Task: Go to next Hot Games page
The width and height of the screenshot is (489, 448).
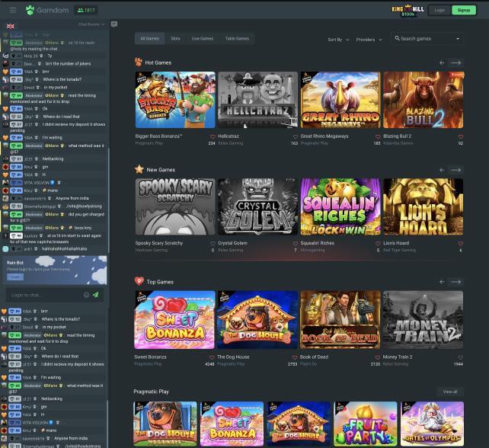Action: (456, 62)
